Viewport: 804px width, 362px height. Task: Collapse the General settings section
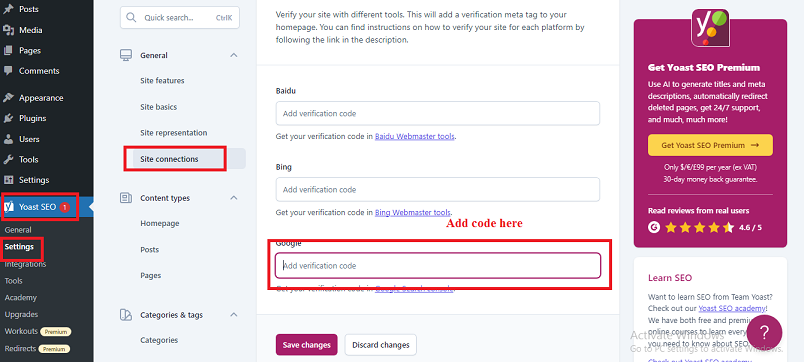(234, 55)
